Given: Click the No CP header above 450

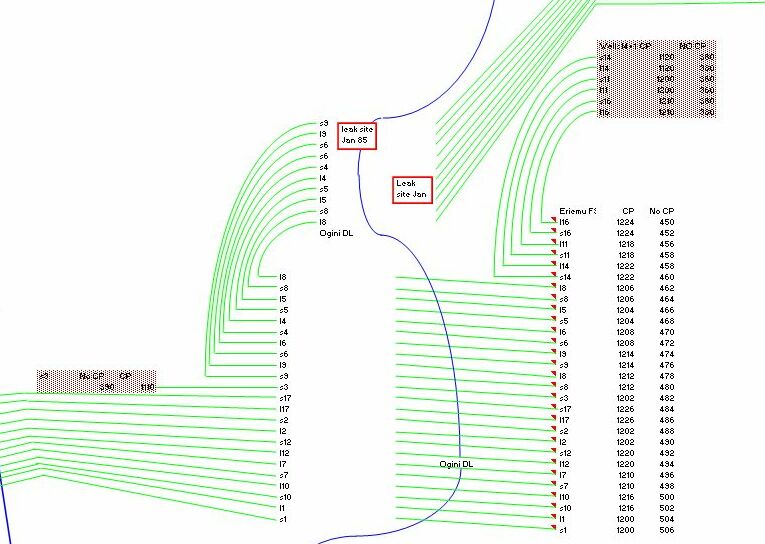Looking at the screenshot, I should pos(660,211).
